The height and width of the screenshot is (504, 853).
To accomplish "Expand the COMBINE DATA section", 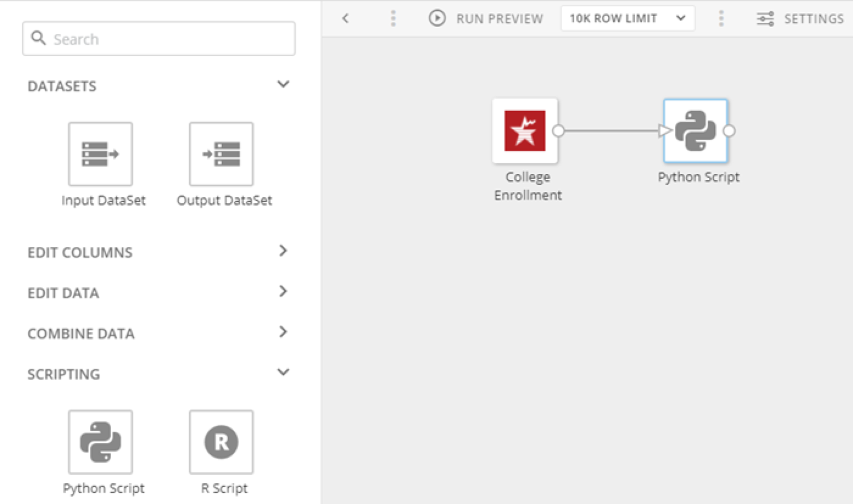I will pyautogui.click(x=283, y=332).
